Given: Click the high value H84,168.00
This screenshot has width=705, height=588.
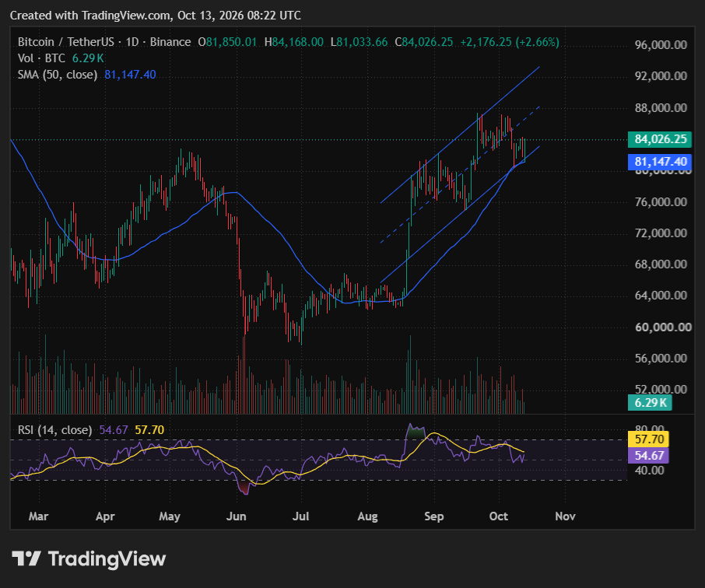Looking at the screenshot, I should point(294,42).
